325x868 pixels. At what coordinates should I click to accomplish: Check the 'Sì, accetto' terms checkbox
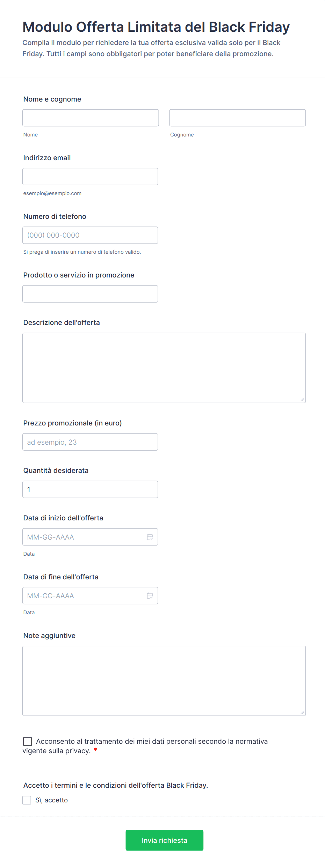tap(27, 800)
